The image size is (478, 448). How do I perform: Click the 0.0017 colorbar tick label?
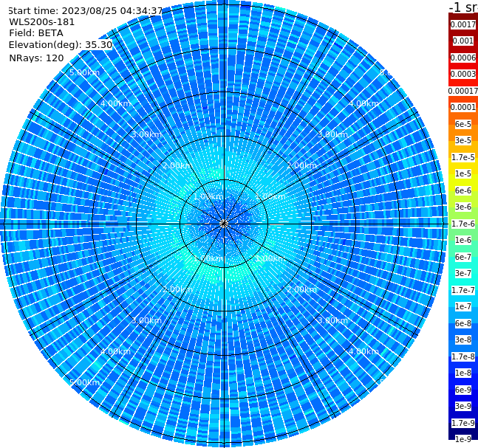463,24
